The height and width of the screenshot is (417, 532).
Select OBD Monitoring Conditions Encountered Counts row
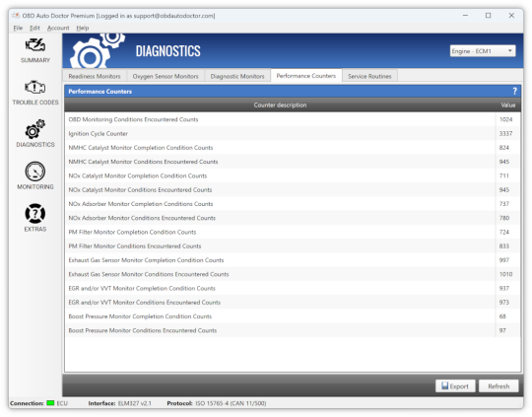pyautogui.click(x=293, y=119)
